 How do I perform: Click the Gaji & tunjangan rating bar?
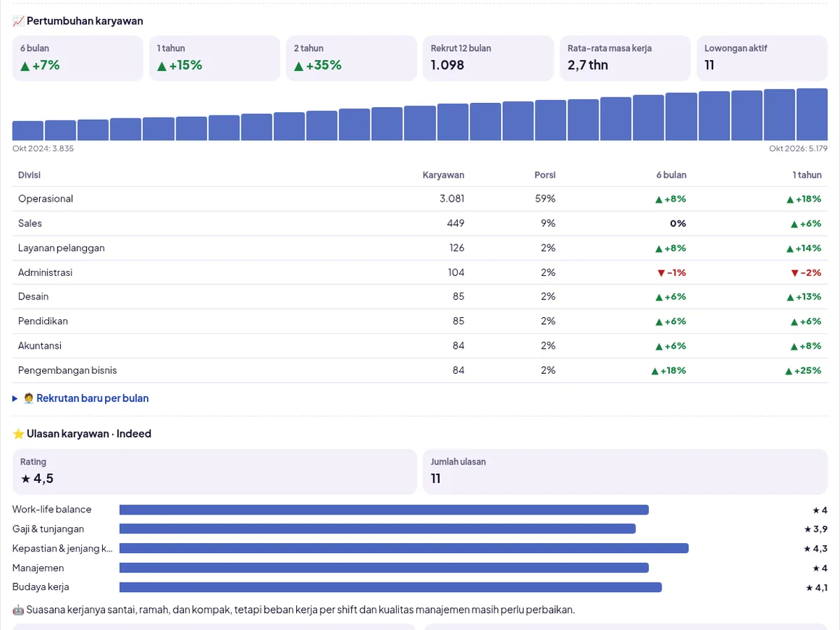[378, 529]
